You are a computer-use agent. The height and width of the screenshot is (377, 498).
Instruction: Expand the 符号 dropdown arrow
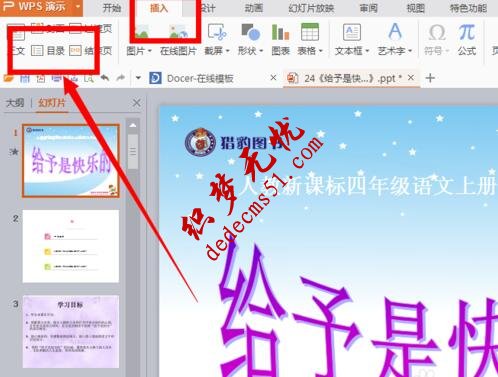coord(447,51)
